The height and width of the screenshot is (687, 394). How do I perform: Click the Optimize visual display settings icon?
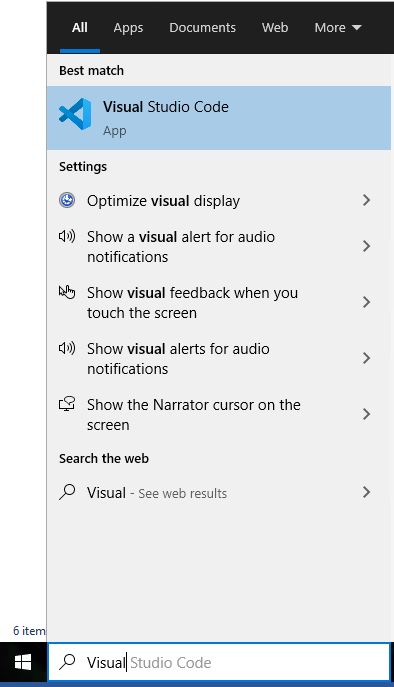tap(67, 200)
